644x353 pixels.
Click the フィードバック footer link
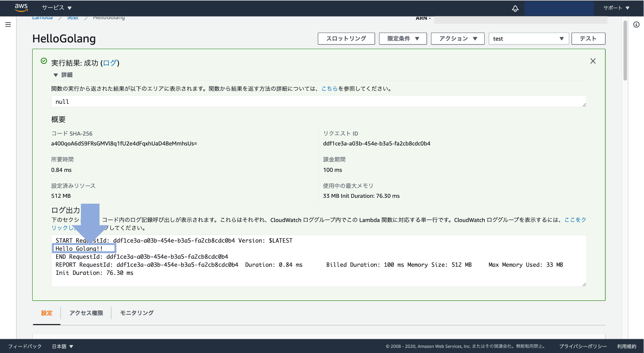25,347
